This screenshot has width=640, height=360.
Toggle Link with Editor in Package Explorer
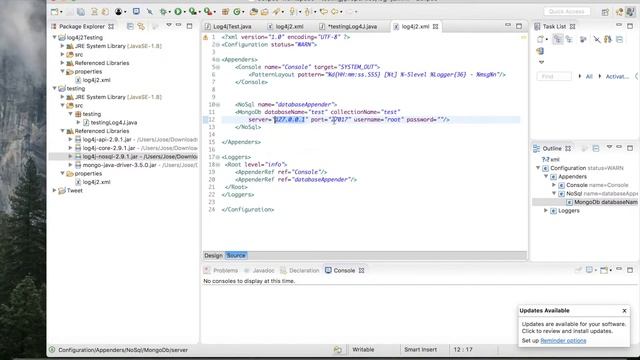coord(141,26)
